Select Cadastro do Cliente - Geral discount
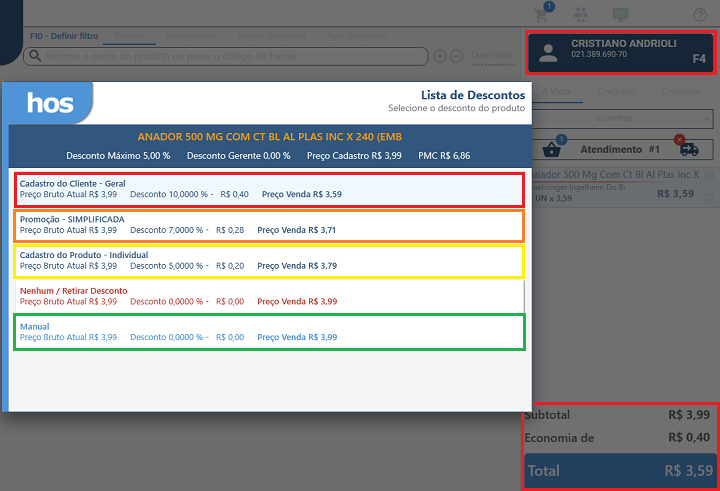The image size is (720, 491). coord(268,189)
